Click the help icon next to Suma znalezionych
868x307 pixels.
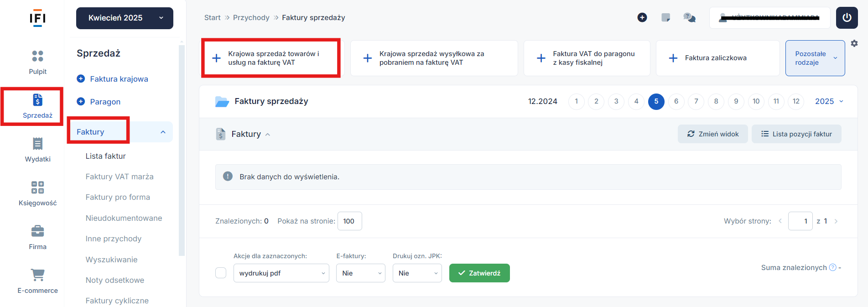pyautogui.click(x=833, y=267)
